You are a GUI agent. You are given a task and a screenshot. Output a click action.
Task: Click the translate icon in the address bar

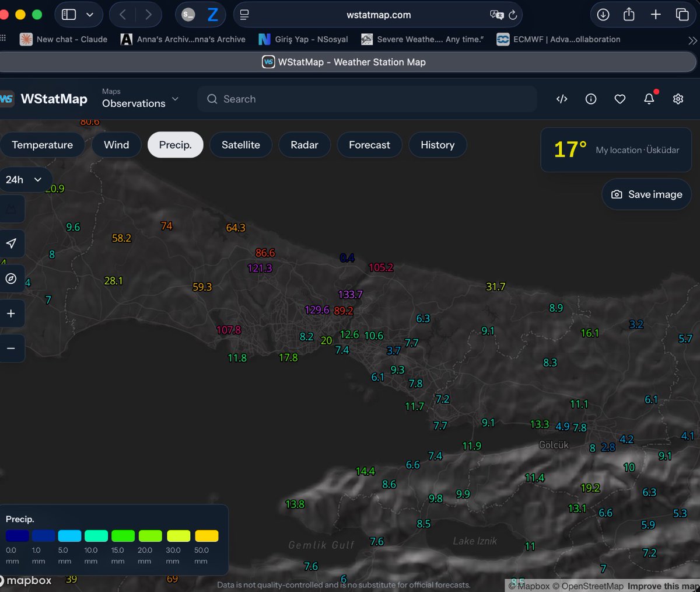496,15
